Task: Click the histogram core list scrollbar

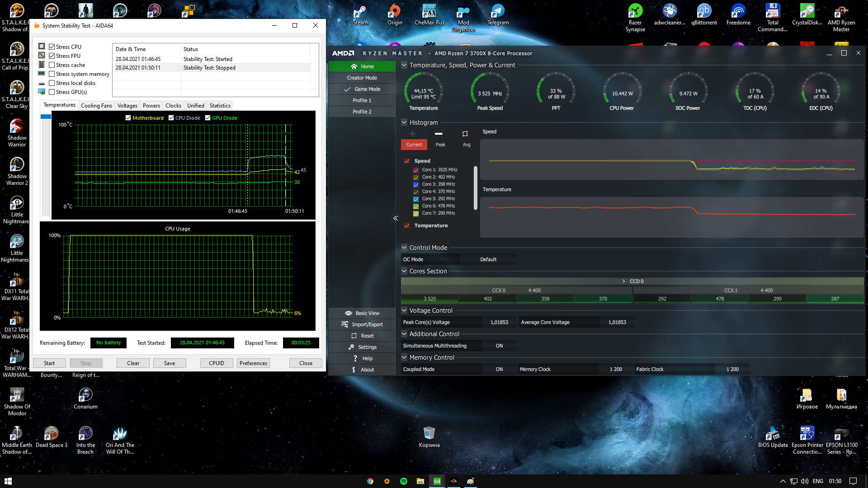Action: (476, 188)
